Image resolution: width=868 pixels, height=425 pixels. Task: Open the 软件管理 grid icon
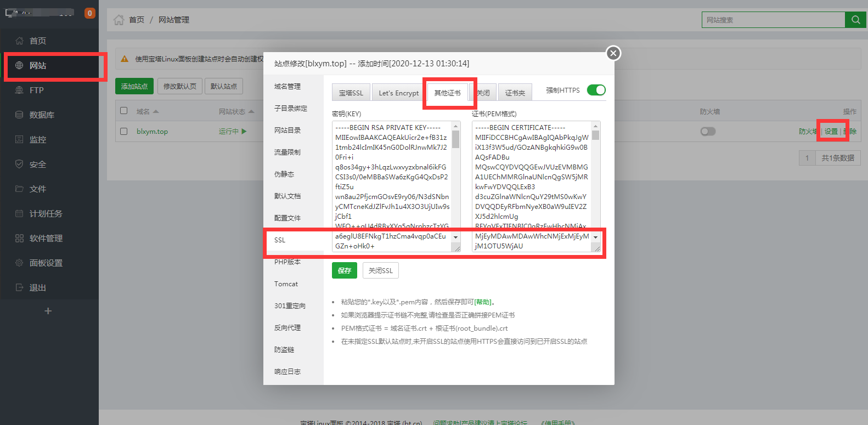(19, 238)
